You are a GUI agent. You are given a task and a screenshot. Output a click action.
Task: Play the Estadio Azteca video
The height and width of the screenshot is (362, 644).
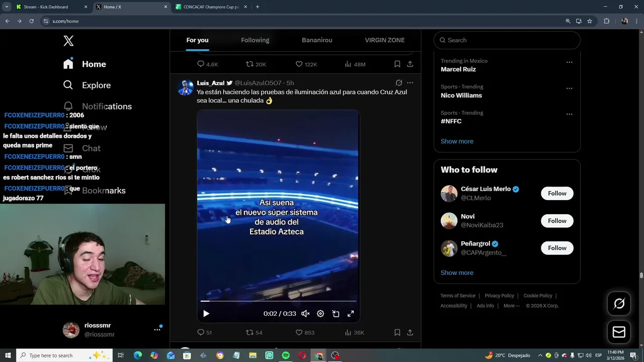click(x=206, y=313)
